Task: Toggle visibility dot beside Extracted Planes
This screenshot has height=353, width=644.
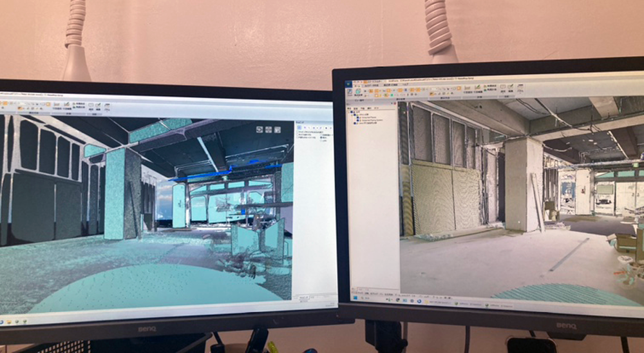Action: (357, 117)
